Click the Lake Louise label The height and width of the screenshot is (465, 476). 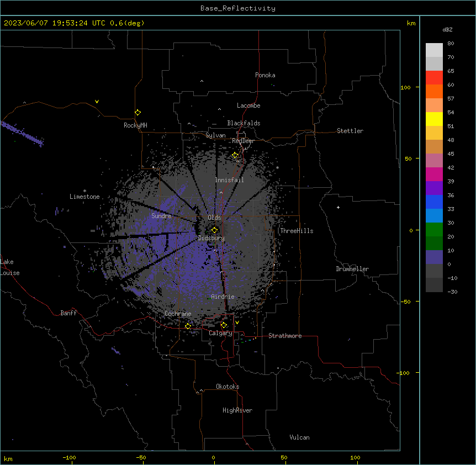pyautogui.click(x=10, y=267)
